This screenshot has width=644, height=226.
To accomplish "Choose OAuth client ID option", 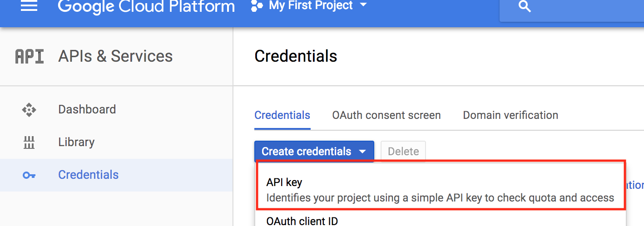I will click(x=302, y=221).
